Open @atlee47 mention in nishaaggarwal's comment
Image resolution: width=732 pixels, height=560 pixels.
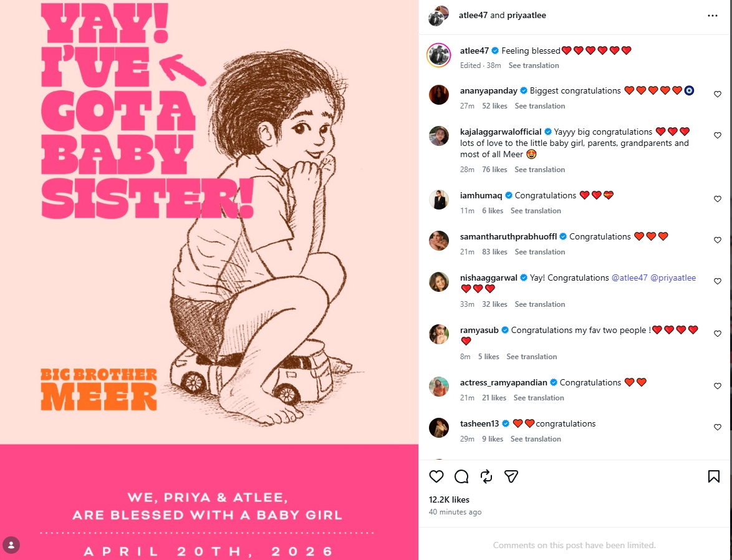(x=629, y=278)
